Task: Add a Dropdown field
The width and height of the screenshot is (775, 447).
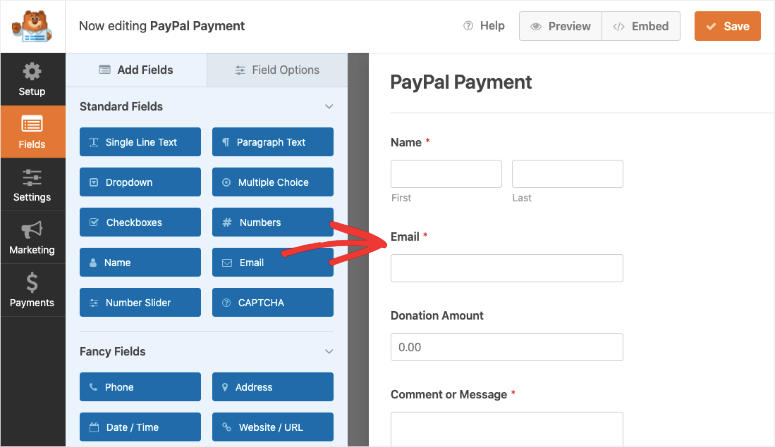Action: pyautogui.click(x=140, y=182)
